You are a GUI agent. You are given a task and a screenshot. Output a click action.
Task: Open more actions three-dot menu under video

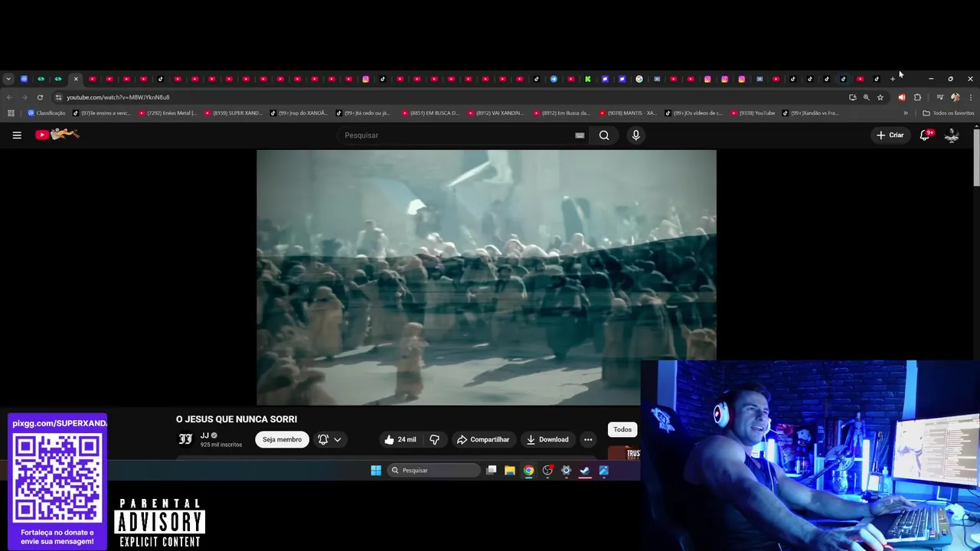(x=588, y=439)
